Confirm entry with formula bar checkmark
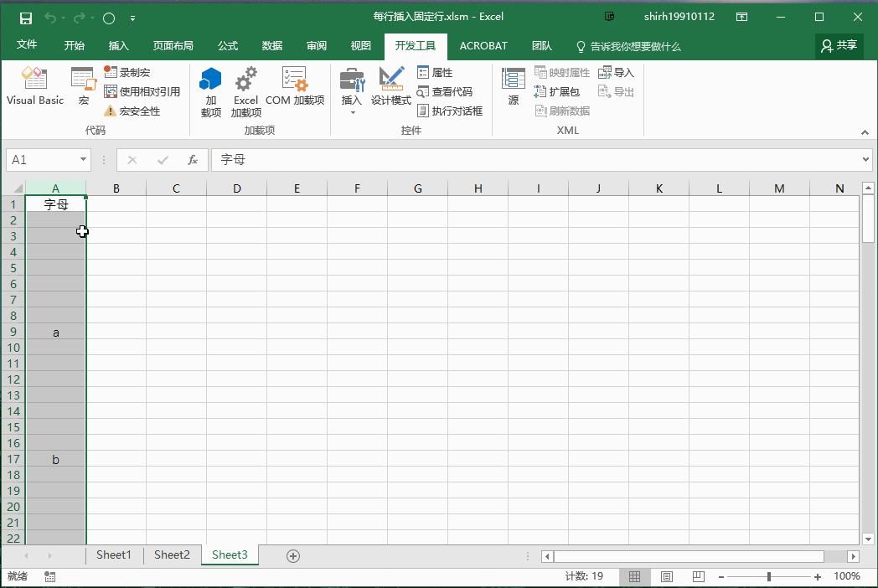Image resolution: width=878 pixels, height=588 pixels. (163, 160)
